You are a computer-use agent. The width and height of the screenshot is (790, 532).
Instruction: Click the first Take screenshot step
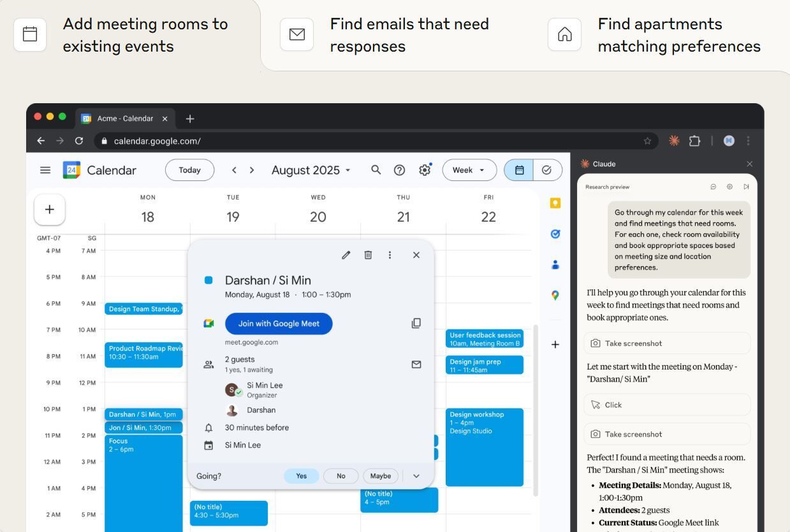[x=667, y=343]
